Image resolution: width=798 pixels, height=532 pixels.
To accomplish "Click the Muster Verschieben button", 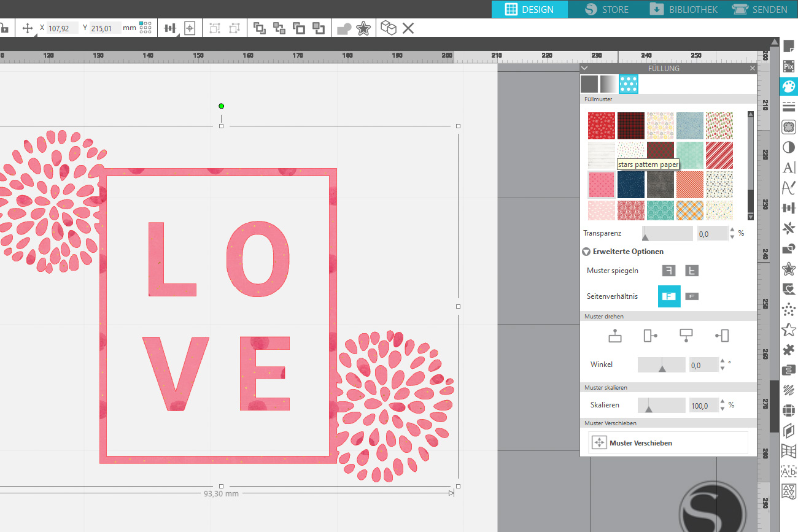I will [x=668, y=442].
